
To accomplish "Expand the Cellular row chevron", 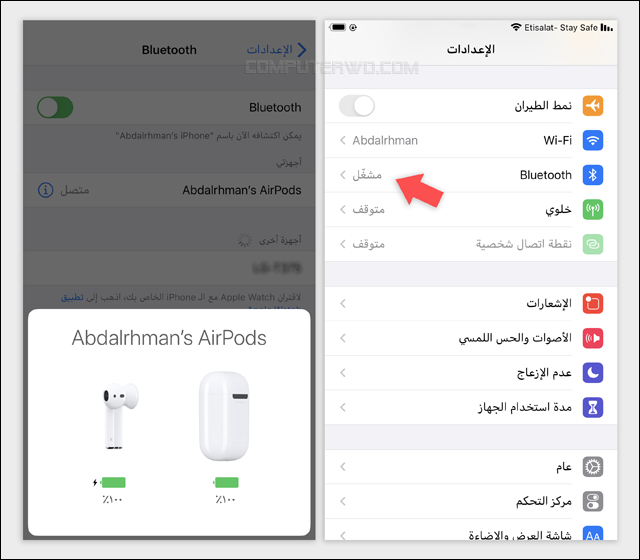I will point(343,209).
